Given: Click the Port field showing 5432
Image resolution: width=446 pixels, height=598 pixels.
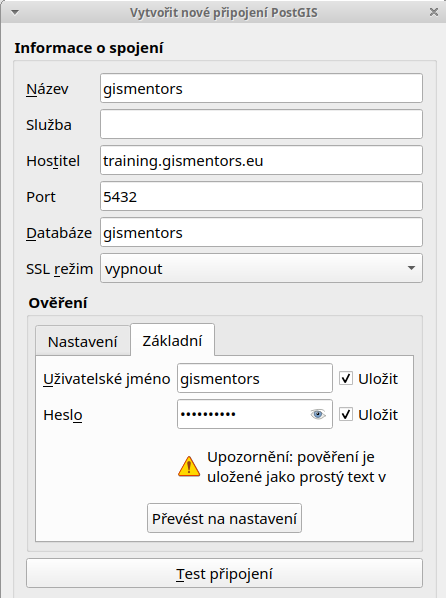Looking at the screenshot, I should tap(261, 196).
